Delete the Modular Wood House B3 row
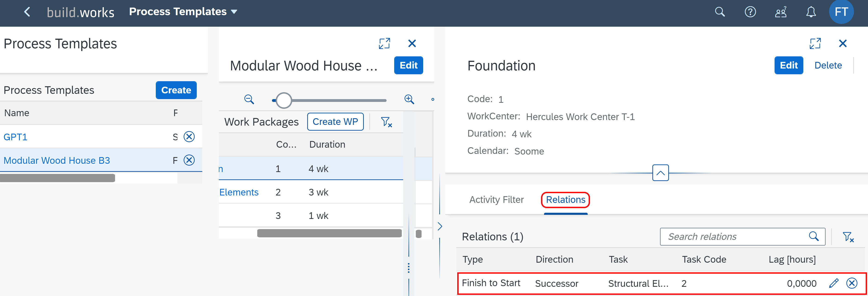 189,160
